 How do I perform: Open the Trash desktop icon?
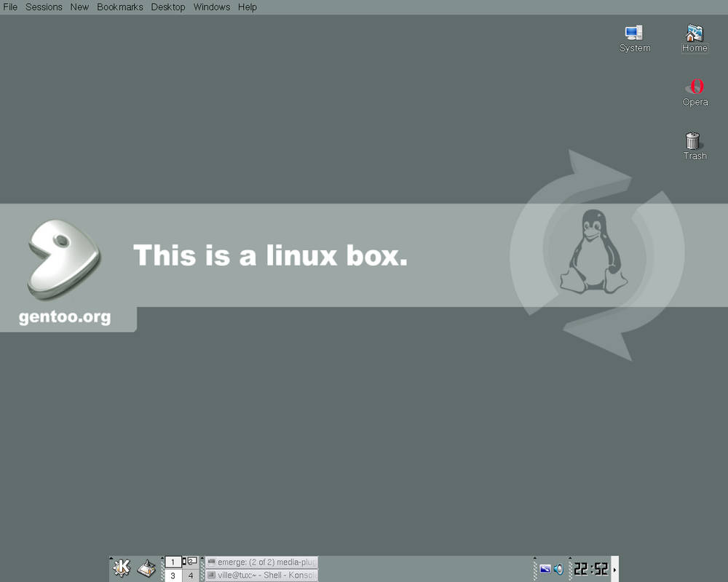[x=694, y=145]
